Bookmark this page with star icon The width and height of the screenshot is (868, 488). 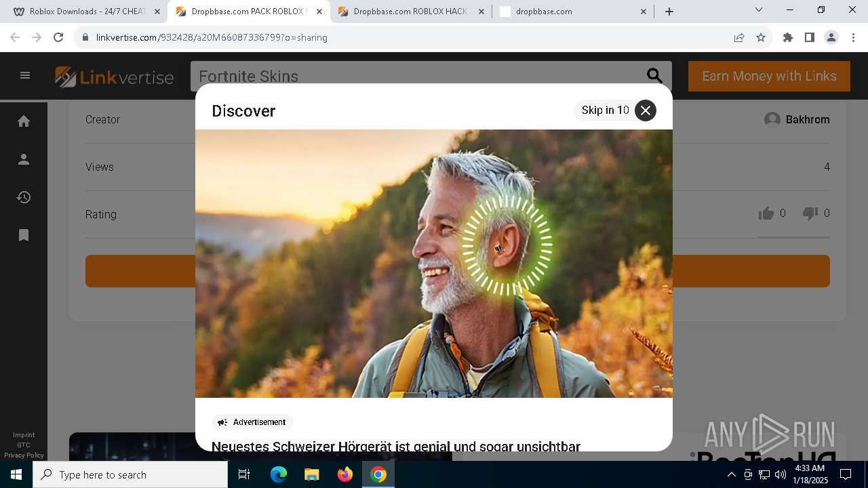pos(761,37)
